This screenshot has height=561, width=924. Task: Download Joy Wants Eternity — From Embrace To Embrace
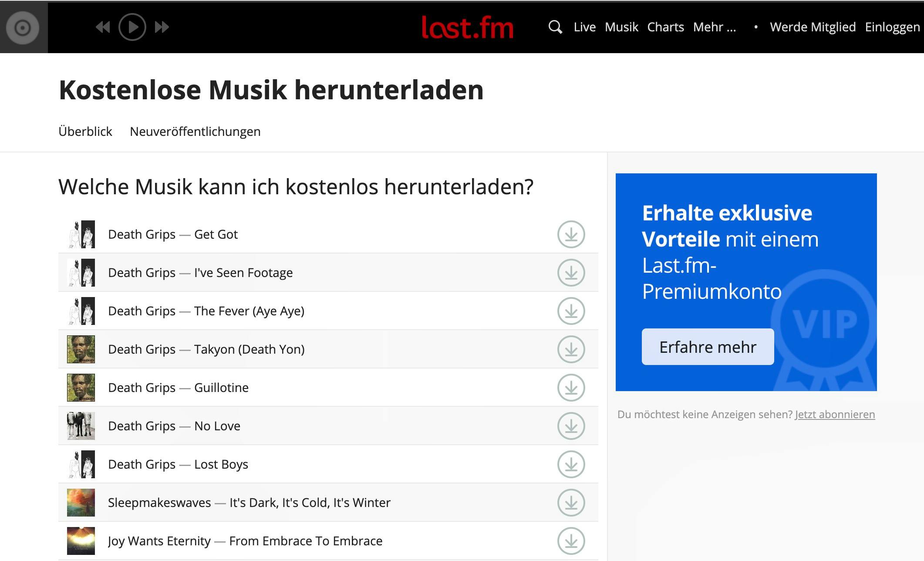pyautogui.click(x=571, y=541)
